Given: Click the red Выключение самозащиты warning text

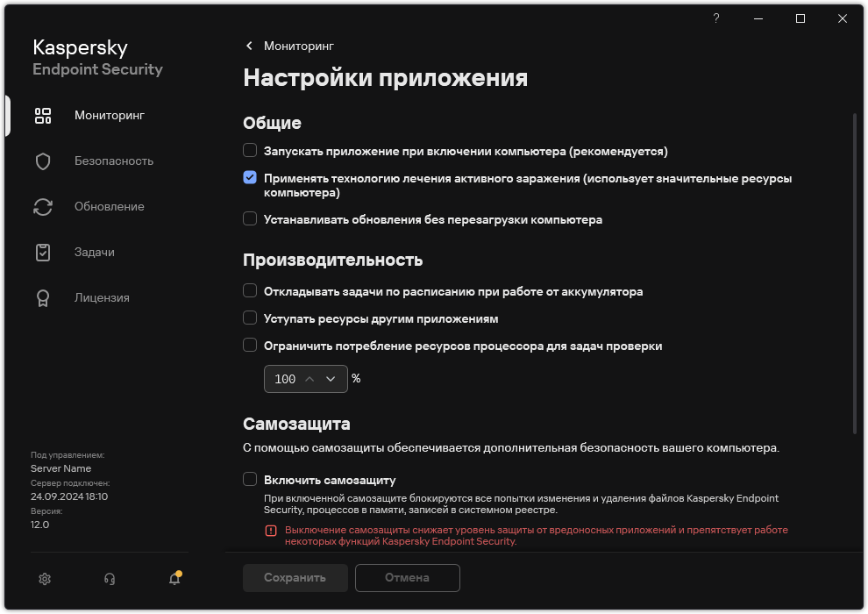Looking at the screenshot, I should pyautogui.click(x=537, y=536).
